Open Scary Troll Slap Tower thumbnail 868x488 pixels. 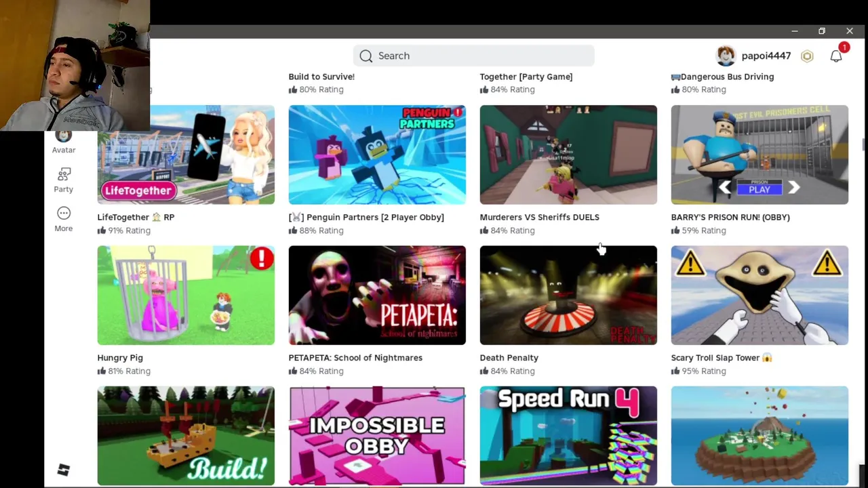click(759, 295)
